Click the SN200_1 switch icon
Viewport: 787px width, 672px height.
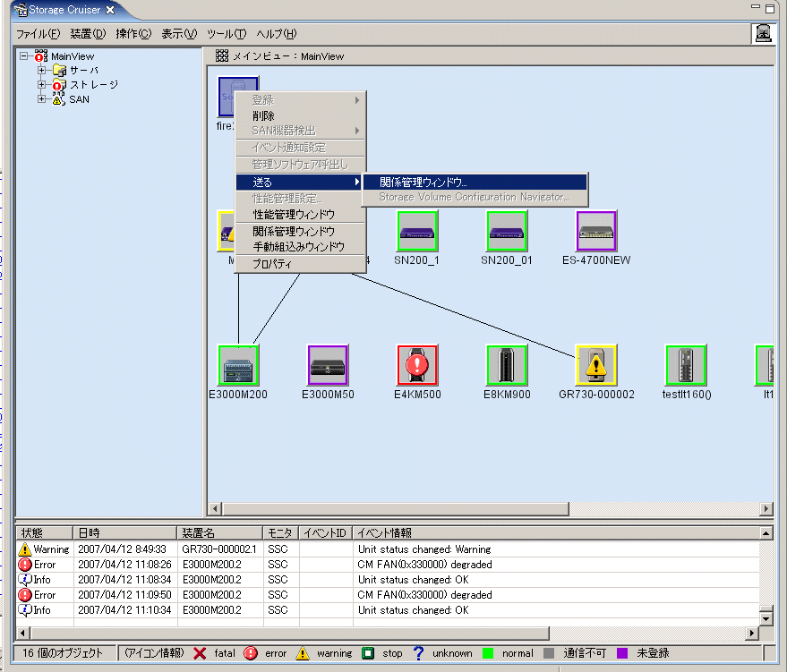417,232
